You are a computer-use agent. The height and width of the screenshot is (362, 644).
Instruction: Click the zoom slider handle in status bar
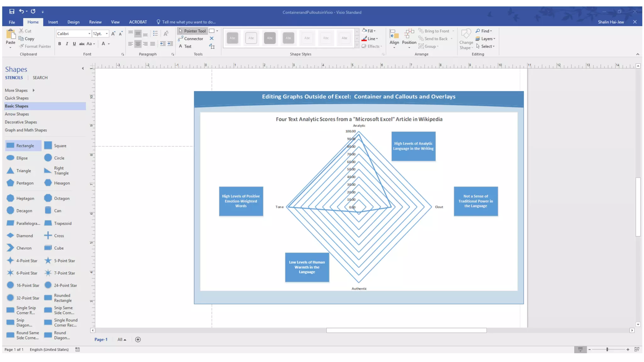607,349
